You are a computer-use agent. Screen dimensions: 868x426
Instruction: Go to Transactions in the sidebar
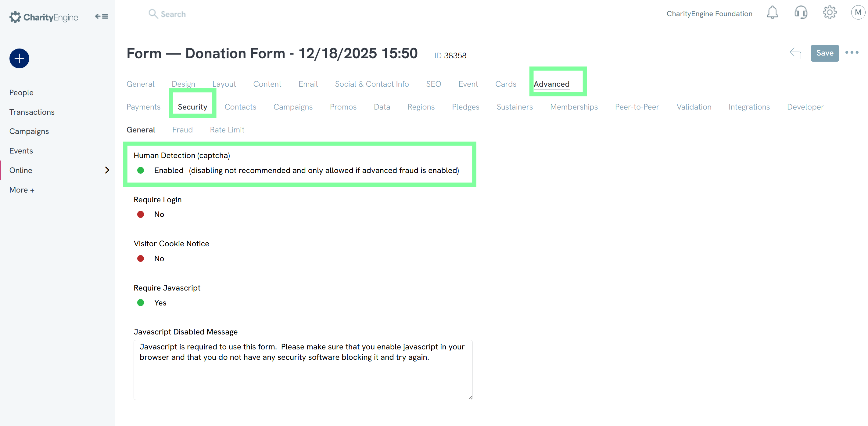pyautogui.click(x=32, y=112)
